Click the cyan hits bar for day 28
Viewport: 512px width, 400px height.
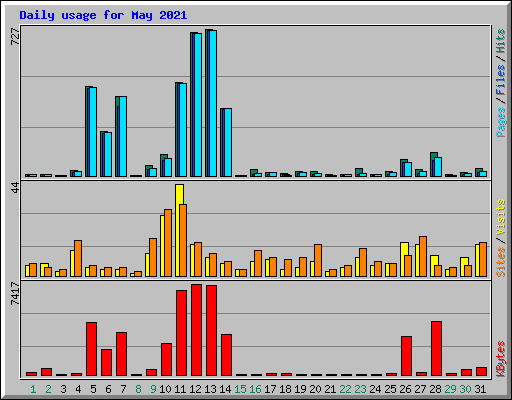(438, 167)
